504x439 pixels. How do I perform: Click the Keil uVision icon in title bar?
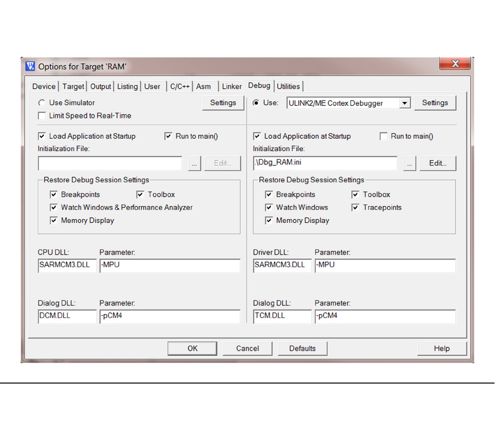click(x=30, y=66)
